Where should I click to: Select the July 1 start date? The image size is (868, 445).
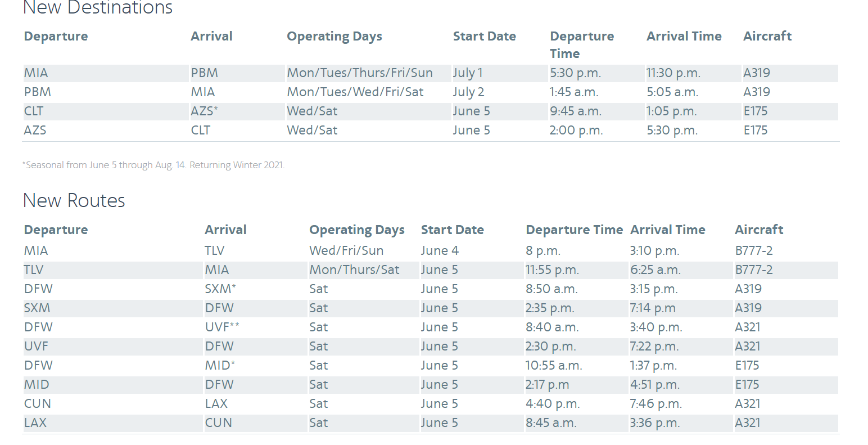(468, 73)
